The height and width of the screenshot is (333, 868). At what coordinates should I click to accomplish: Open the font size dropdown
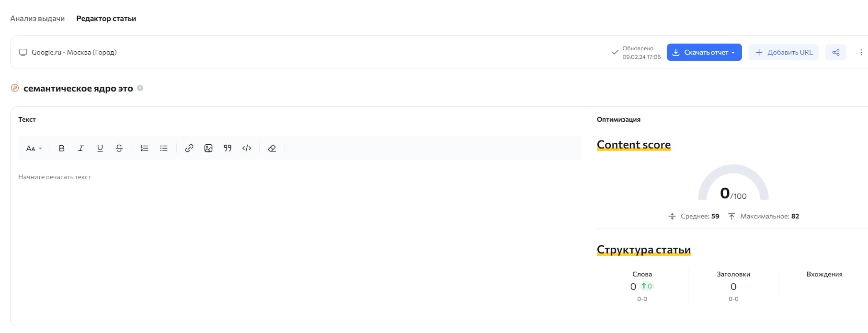tap(34, 149)
